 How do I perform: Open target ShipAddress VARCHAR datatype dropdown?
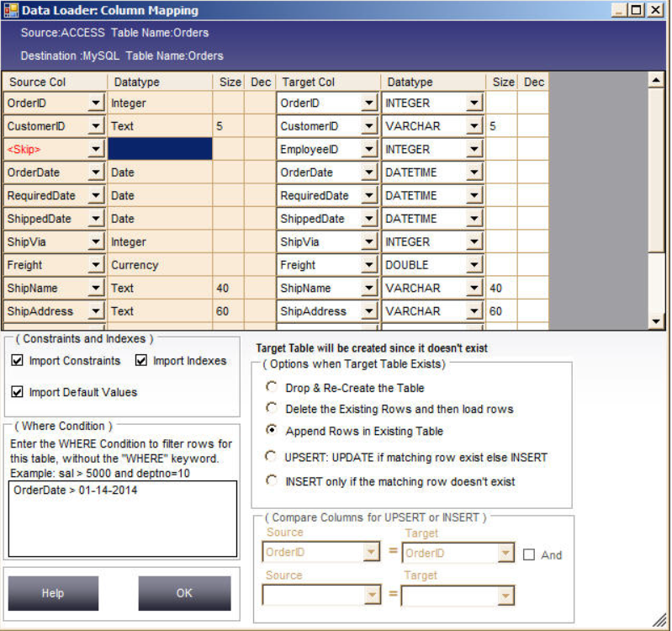[x=474, y=311]
